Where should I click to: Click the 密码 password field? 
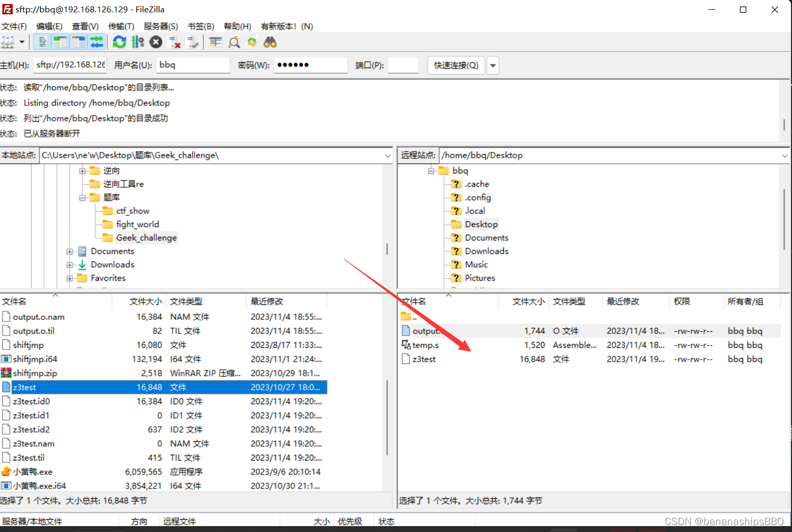pos(311,65)
